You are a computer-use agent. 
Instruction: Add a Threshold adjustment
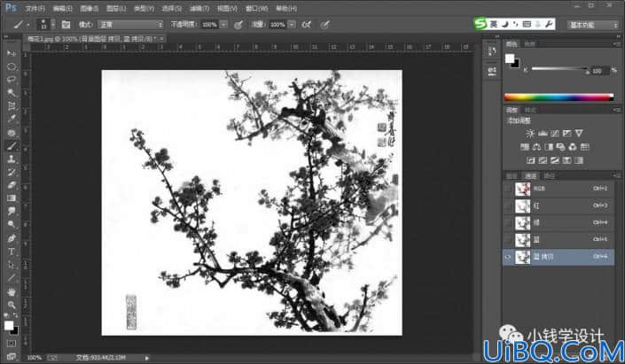554,160
